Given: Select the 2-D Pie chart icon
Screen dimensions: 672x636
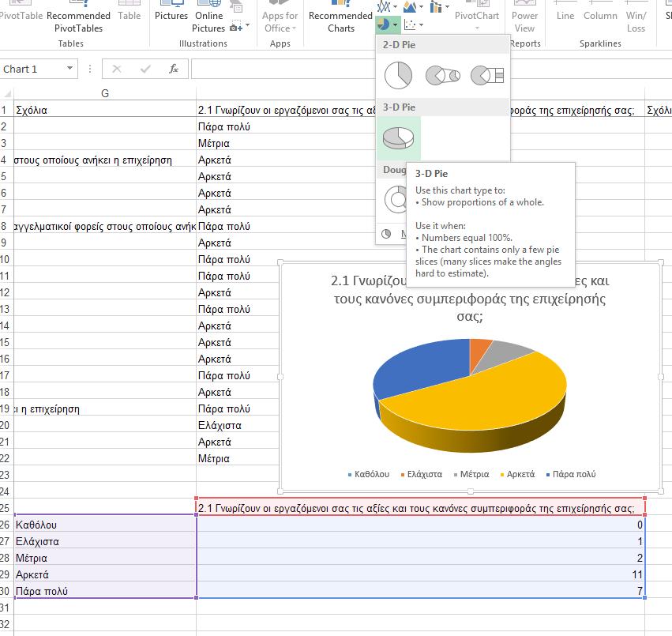Looking at the screenshot, I should 398,76.
